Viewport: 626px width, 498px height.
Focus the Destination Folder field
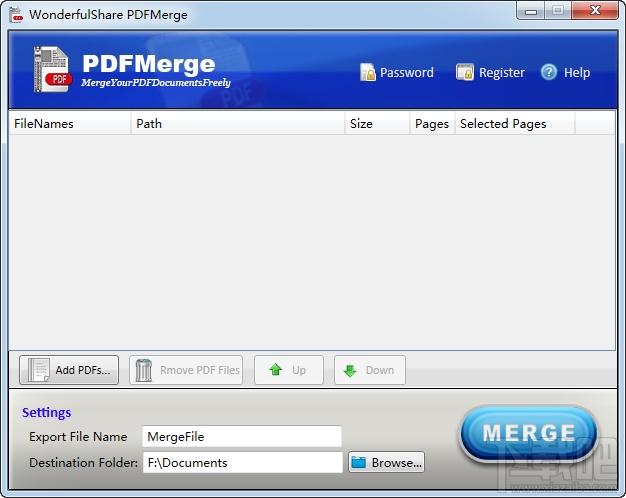243,462
